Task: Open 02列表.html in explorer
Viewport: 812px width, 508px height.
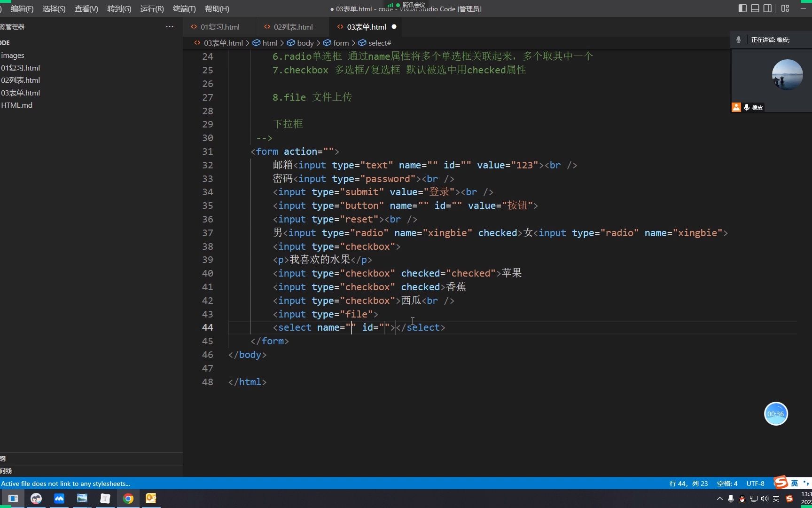Action: [x=91, y=80]
